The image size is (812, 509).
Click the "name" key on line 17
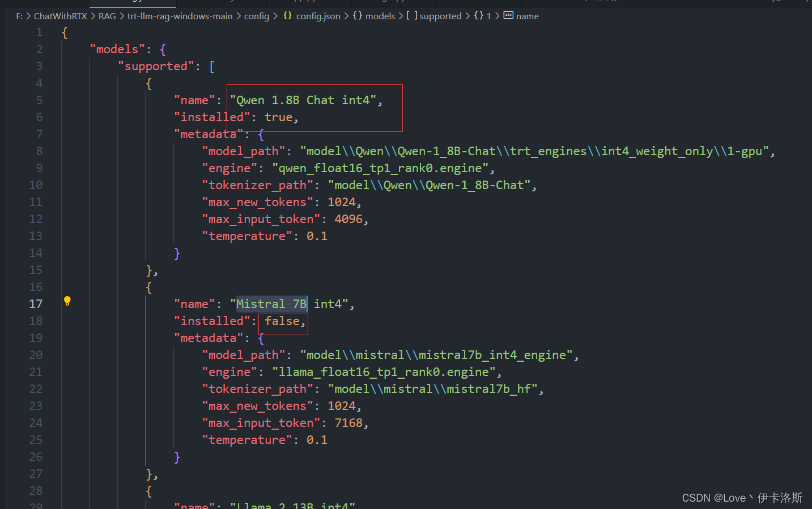[x=194, y=304]
